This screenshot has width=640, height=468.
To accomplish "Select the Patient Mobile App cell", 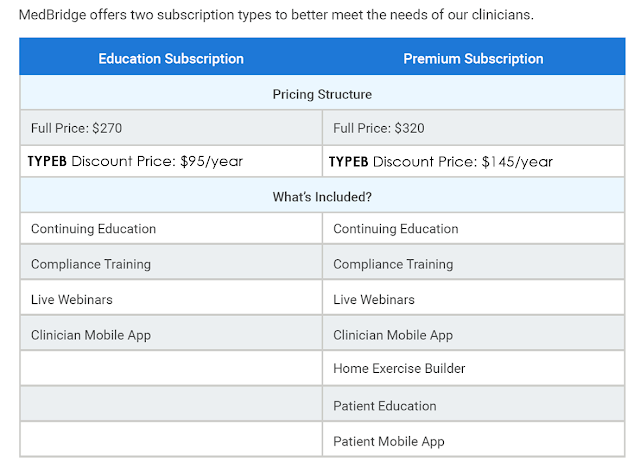I will click(389, 441).
